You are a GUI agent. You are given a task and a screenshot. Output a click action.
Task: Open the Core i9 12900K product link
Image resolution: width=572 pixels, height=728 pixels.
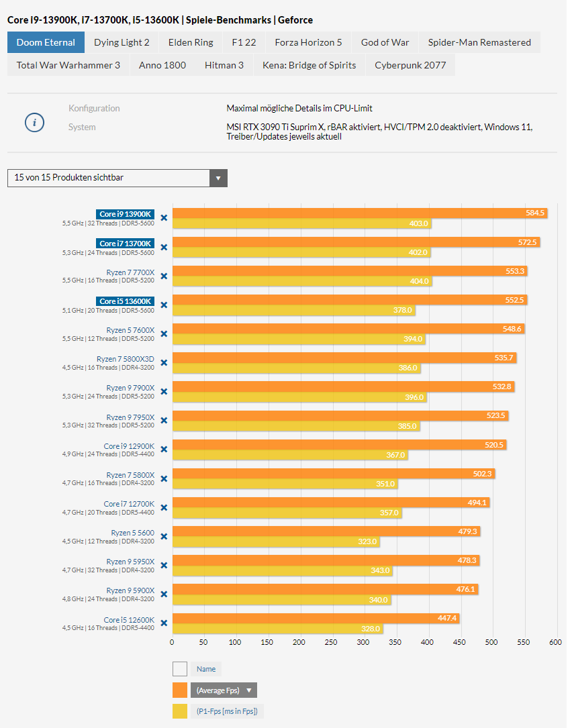pyautogui.click(x=129, y=446)
